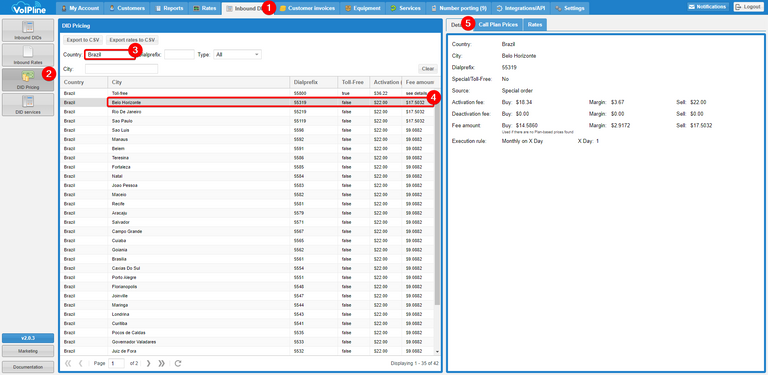Select the Porto Alegre row

click(x=247, y=278)
